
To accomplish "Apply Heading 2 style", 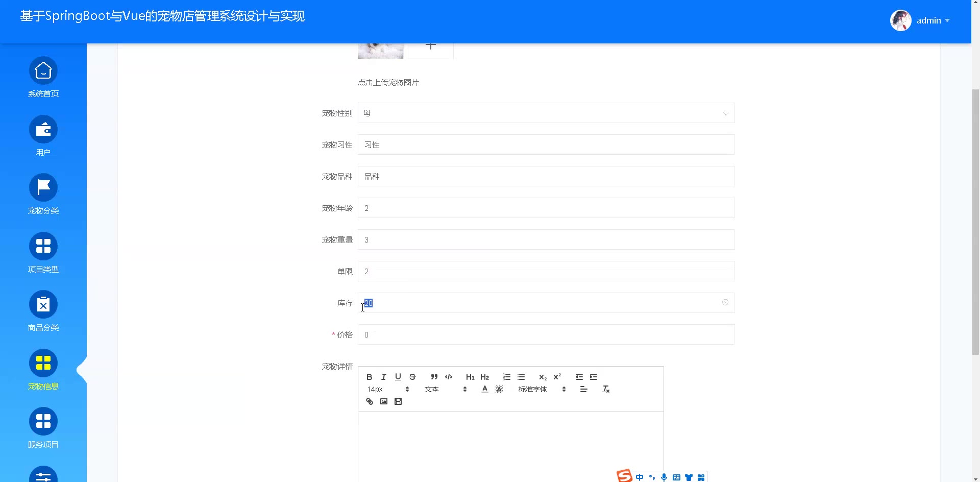I will (x=485, y=377).
